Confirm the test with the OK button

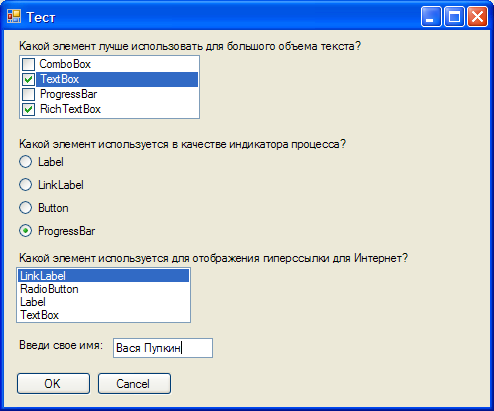tap(53, 384)
